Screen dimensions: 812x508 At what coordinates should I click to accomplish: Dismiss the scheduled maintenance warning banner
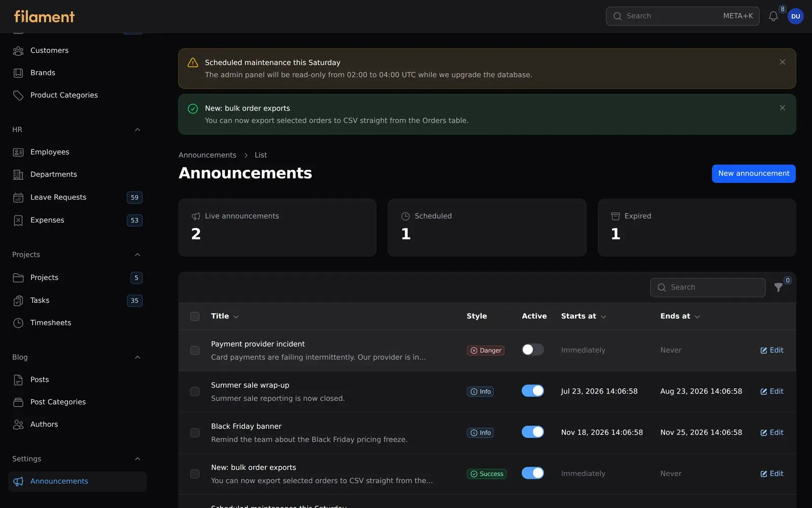pyautogui.click(x=783, y=62)
